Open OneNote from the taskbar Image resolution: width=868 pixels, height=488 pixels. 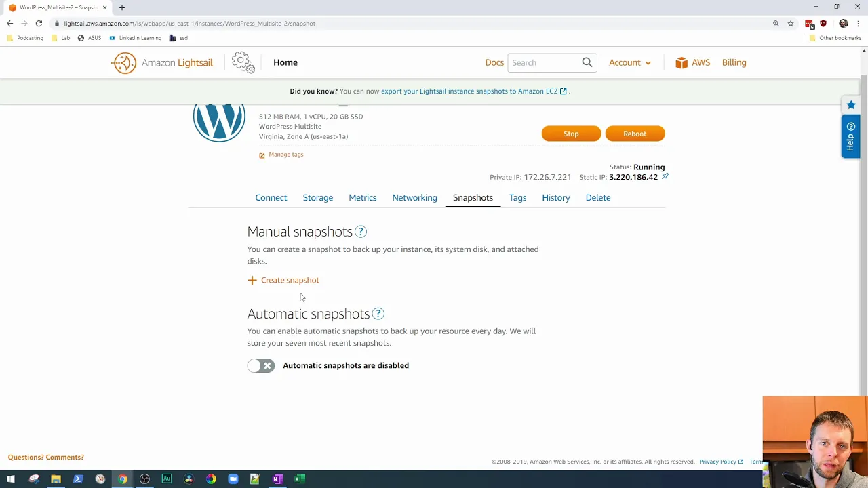click(277, 479)
